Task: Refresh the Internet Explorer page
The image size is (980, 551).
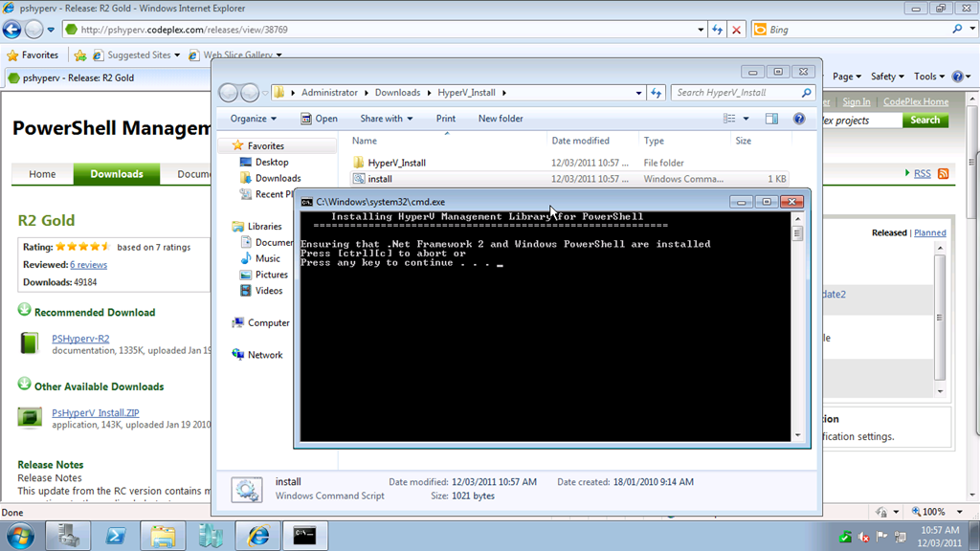Action: 717,30
